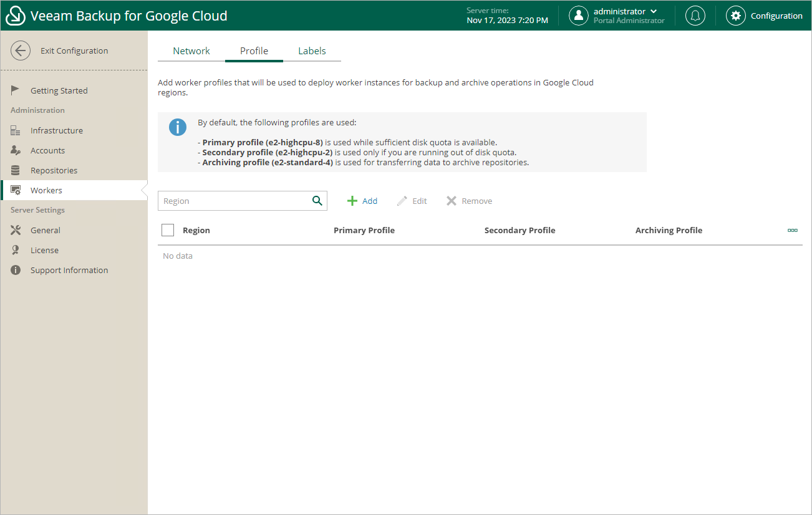Click the Workers sidebar icon
Viewport: 812px width, 515px height.
coord(16,190)
